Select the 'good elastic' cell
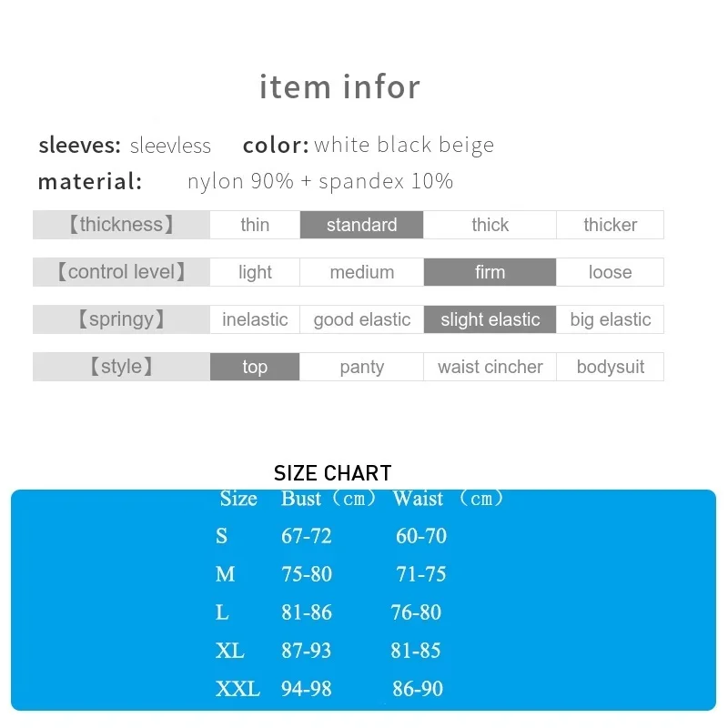Viewport: 728px width, 728px height. pyautogui.click(x=361, y=319)
